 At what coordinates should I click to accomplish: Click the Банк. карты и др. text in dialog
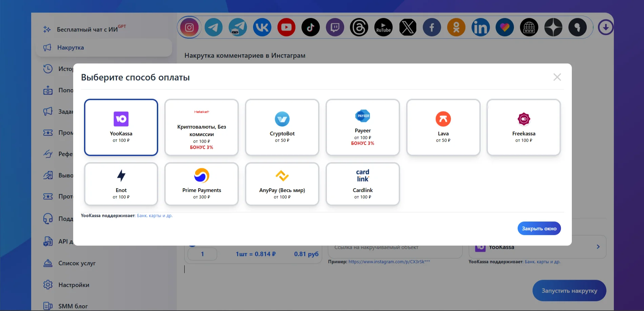tap(155, 216)
